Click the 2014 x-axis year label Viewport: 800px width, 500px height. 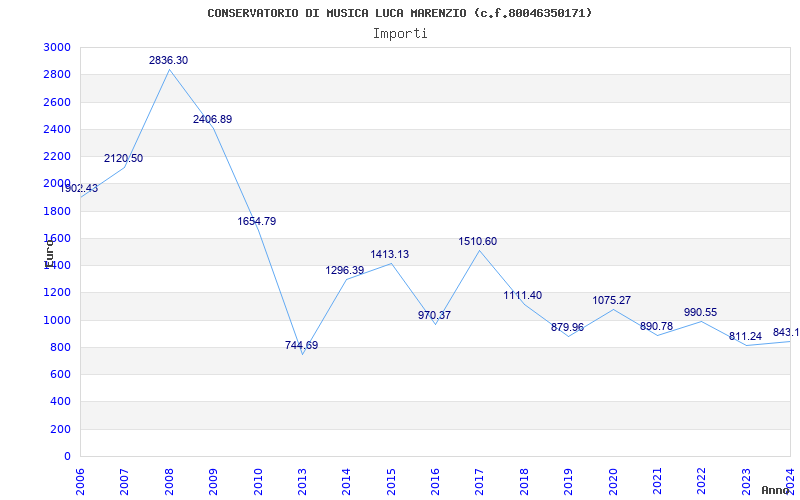pos(346,480)
